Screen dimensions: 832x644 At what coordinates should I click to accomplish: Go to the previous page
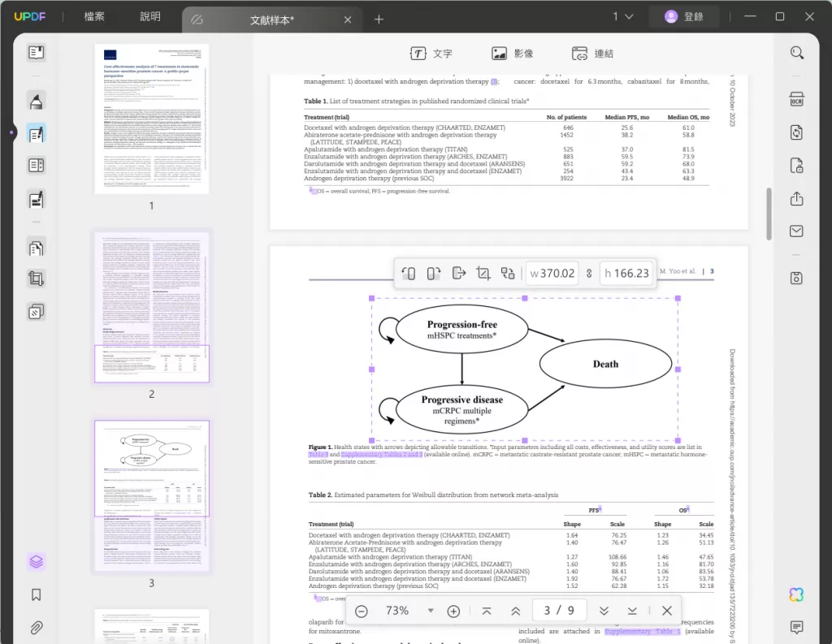[515, 612]
